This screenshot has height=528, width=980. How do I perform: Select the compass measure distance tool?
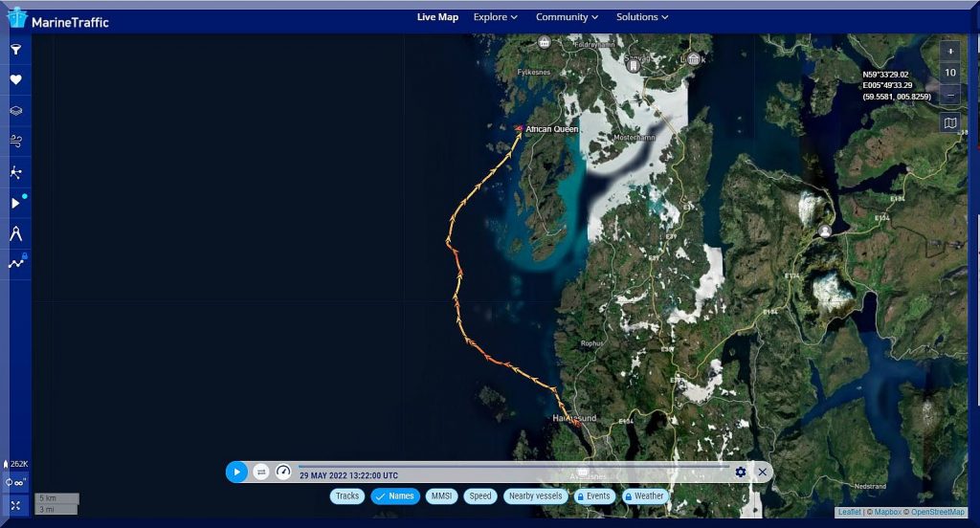tap(15, 232)
